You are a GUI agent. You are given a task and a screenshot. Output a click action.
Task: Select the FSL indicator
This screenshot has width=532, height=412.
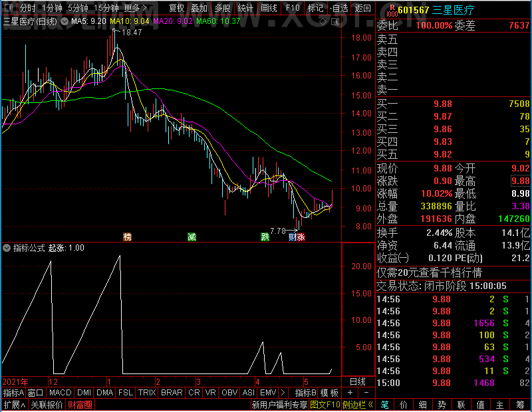click(126, 393)
